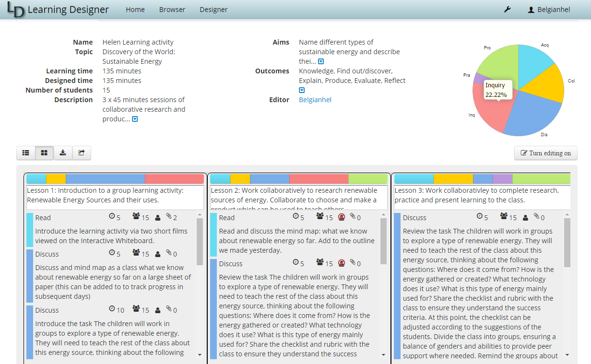This screenshot has width=591, height=364.
Task: Open the Belgianhel user account menu
Action: 549,10
